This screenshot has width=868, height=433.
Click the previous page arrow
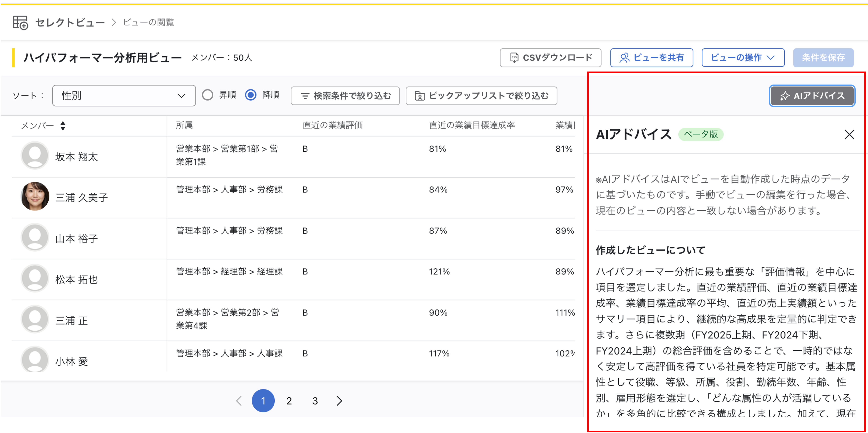[x=239, y=401]
